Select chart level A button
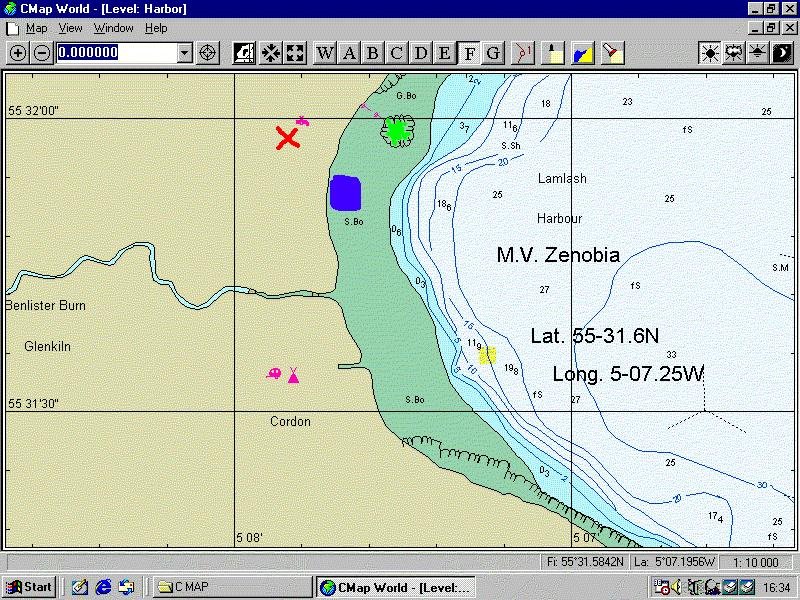 (x=349, y=53)
